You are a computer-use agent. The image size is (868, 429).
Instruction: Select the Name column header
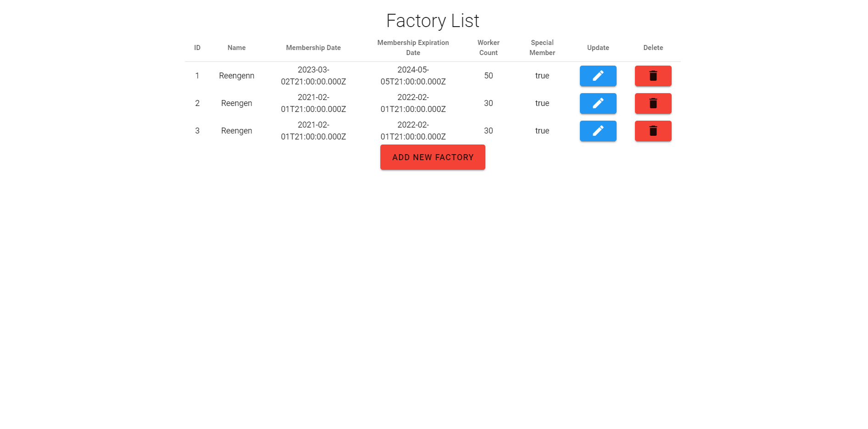pyautogui.click(x=236, y=47)
